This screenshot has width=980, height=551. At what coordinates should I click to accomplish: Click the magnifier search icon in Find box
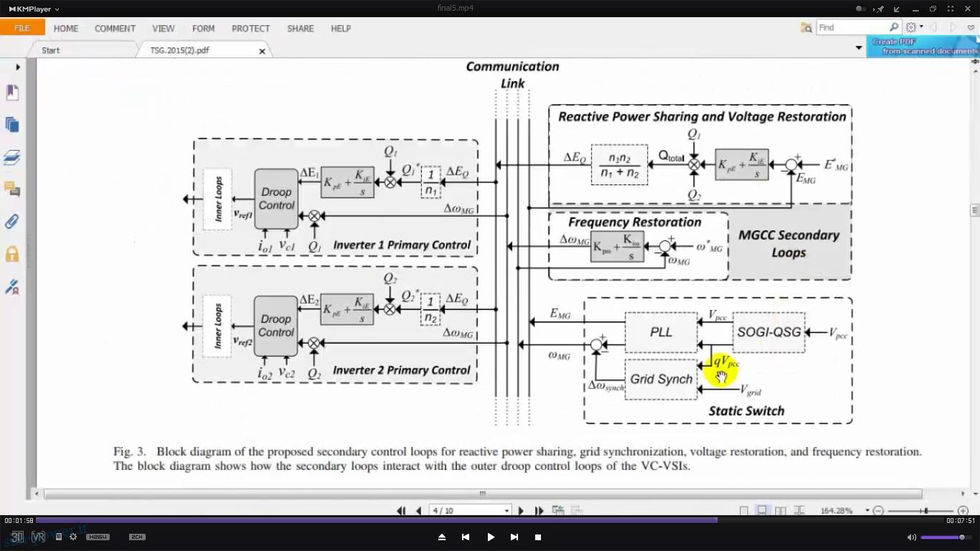pos(894,27)
